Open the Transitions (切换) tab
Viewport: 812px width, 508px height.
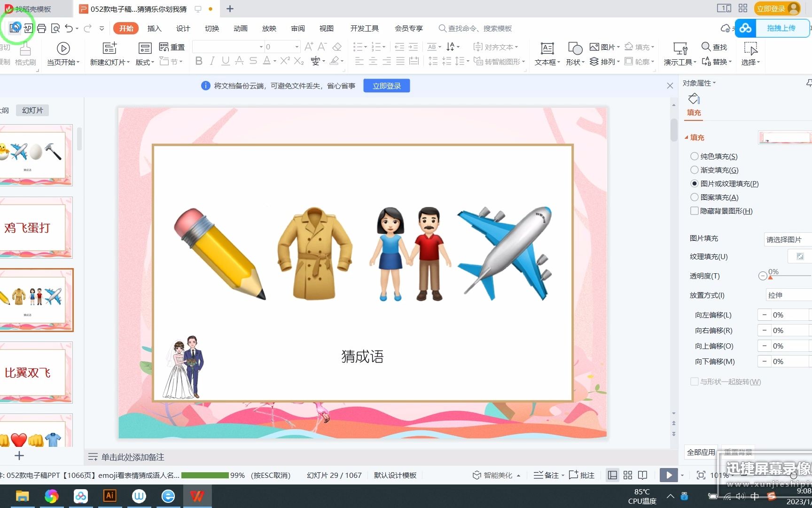tap(212, 28)
